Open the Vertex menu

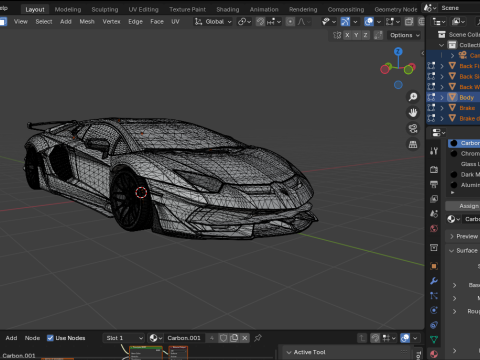pyautogui.click(x=111, y=22)
